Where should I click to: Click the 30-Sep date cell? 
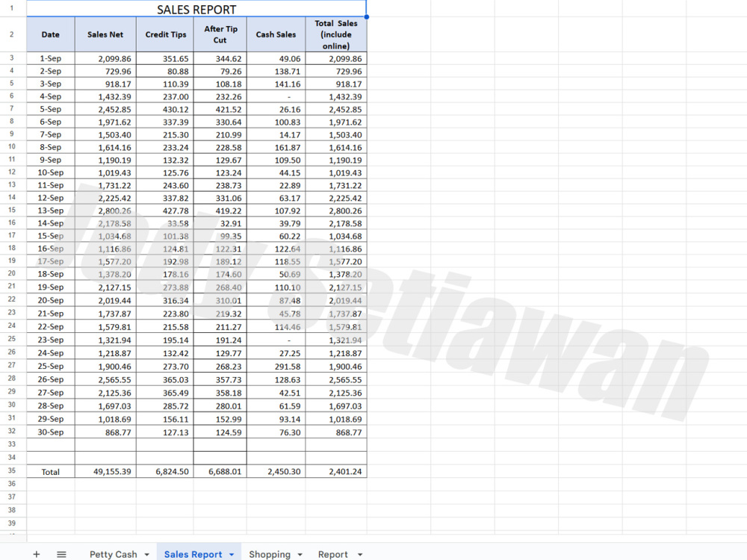coord(51,432)
